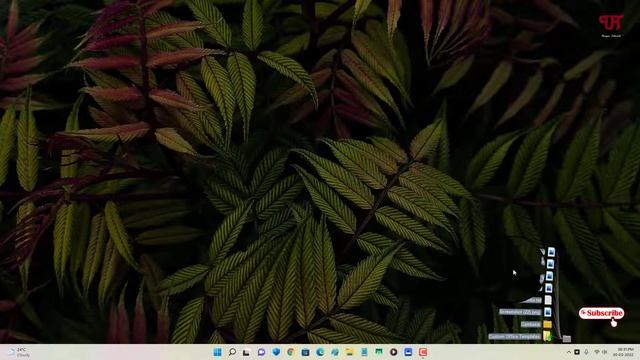Click the volume speaker icon in tray

coord(604,352)
